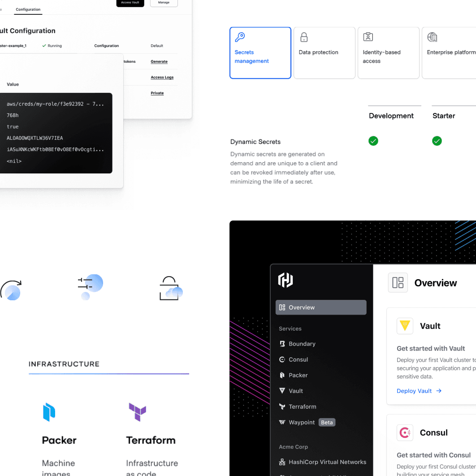Open Waypoint Beta from the Services menu

307,422
